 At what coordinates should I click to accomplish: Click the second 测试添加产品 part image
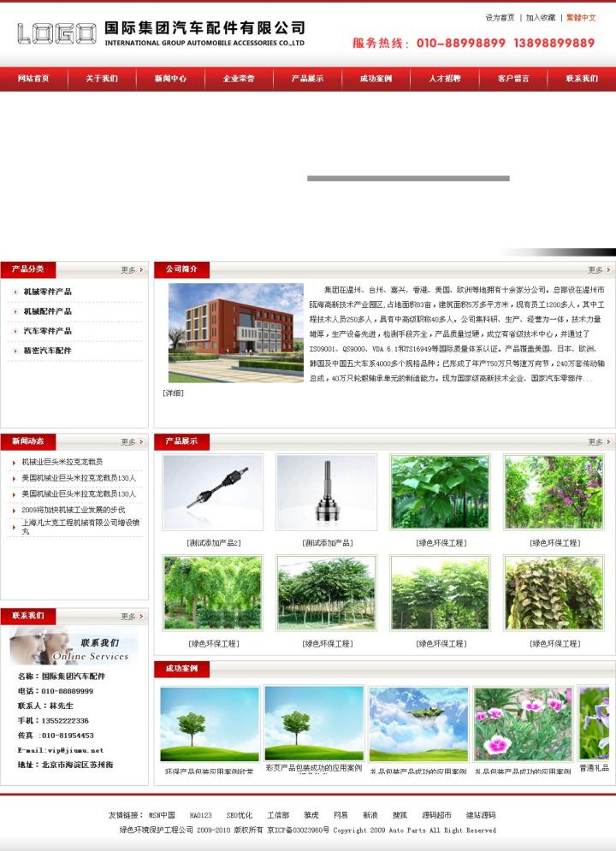pyautogui.click(x=327, y=492)
